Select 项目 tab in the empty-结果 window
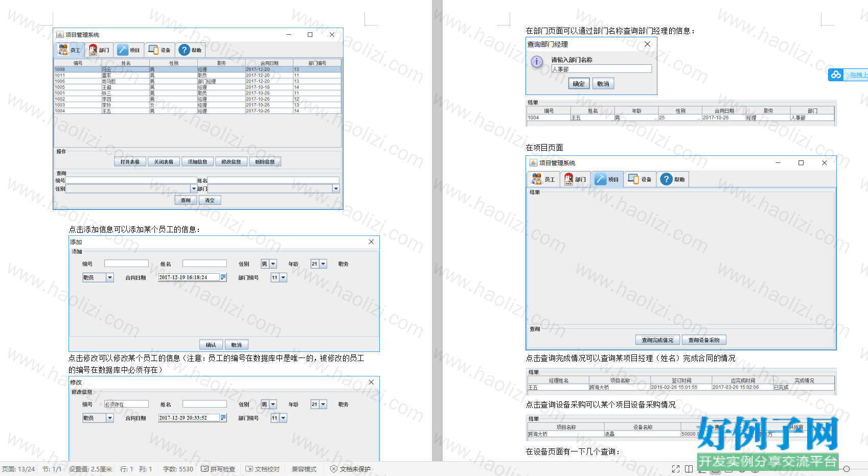Screen dimensions: 868x476 click(607, 179)
